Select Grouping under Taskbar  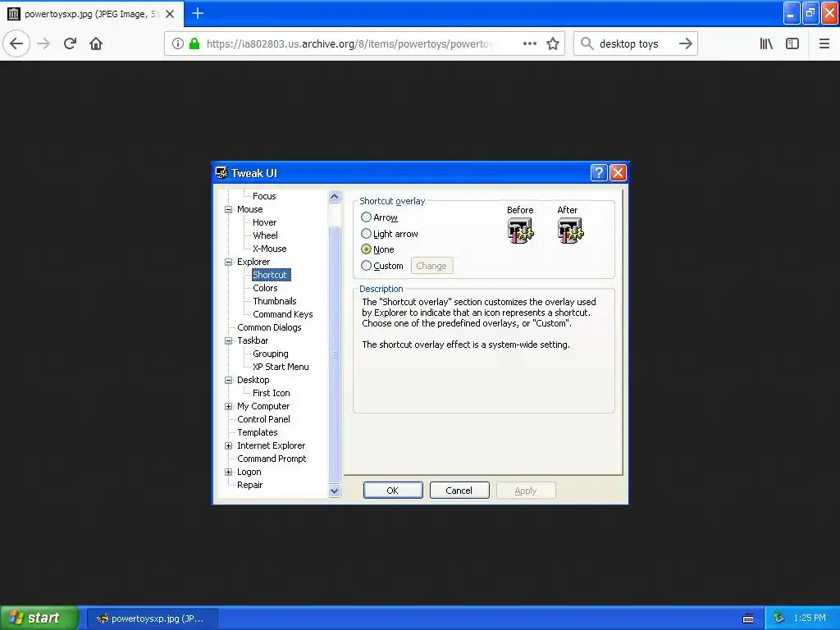tap(271, 354)
